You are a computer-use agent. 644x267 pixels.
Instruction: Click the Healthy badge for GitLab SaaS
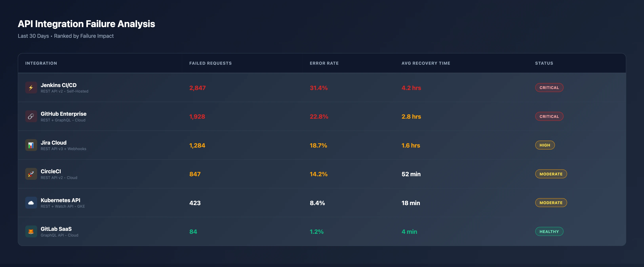pos(549,232)
